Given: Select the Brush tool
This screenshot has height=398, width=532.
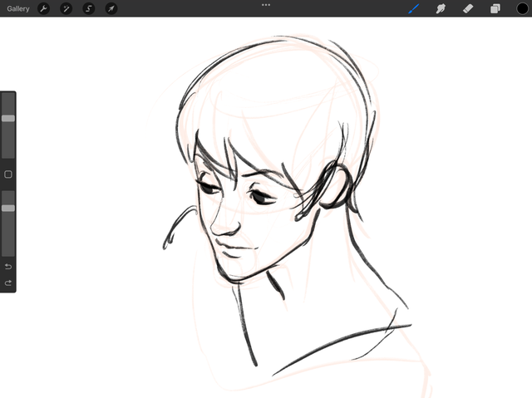Looking at the screenshot, I should (414, 8).
